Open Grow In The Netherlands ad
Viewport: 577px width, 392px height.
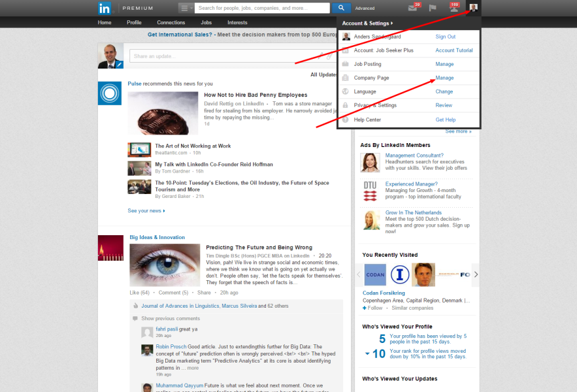413,212
